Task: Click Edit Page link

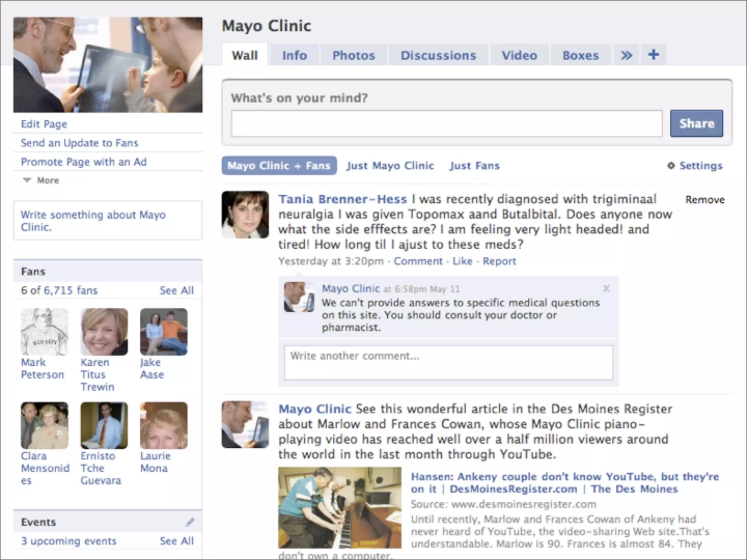Action: 44,124
